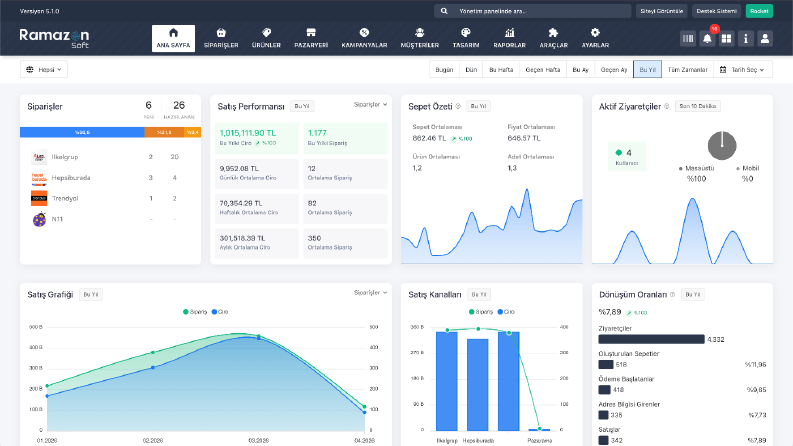The width and height of the screenshot is (793, 446).
Task: Click the Trendyol marketplace logo
Action: [x=39, y=198]
